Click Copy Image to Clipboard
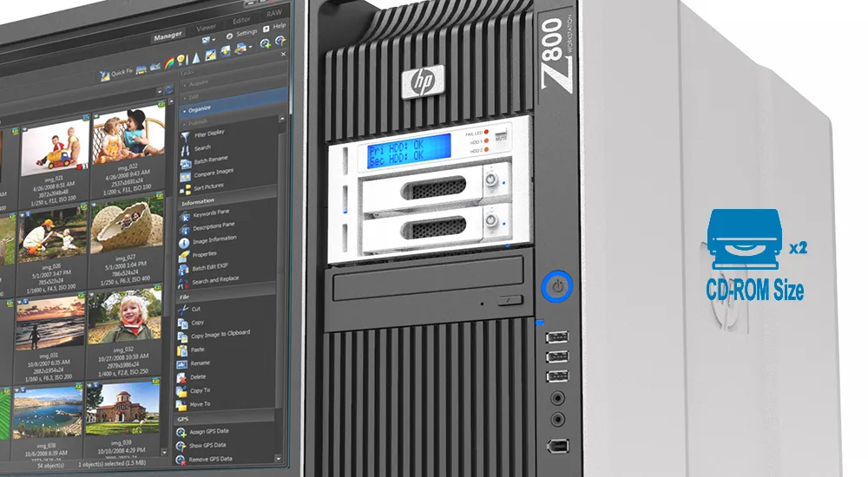 point(214,336)
